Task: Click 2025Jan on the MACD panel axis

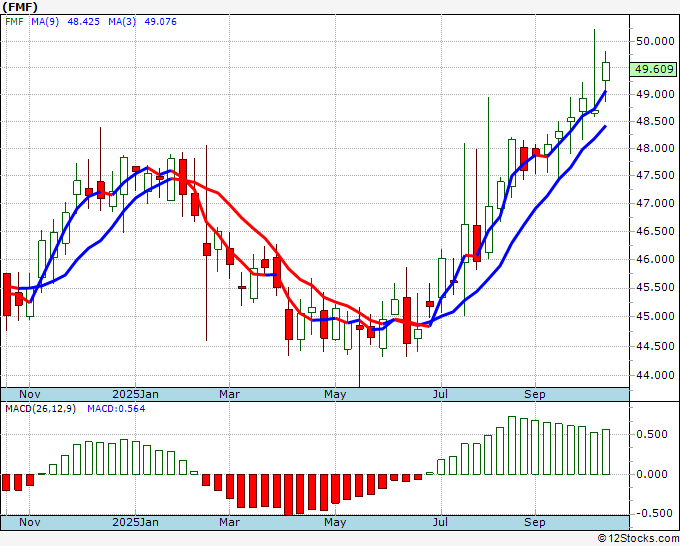Action: point(135,522)
